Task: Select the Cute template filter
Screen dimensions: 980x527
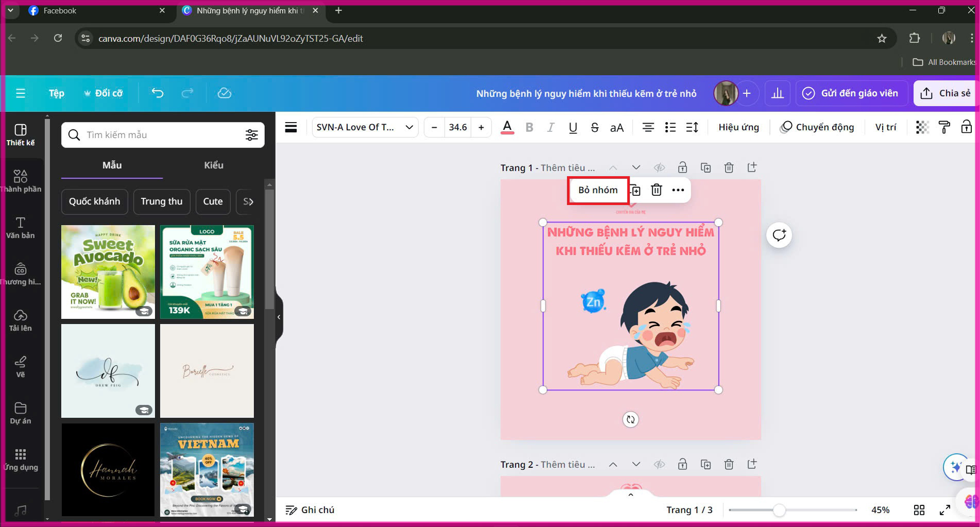Action: click(213, 201)
